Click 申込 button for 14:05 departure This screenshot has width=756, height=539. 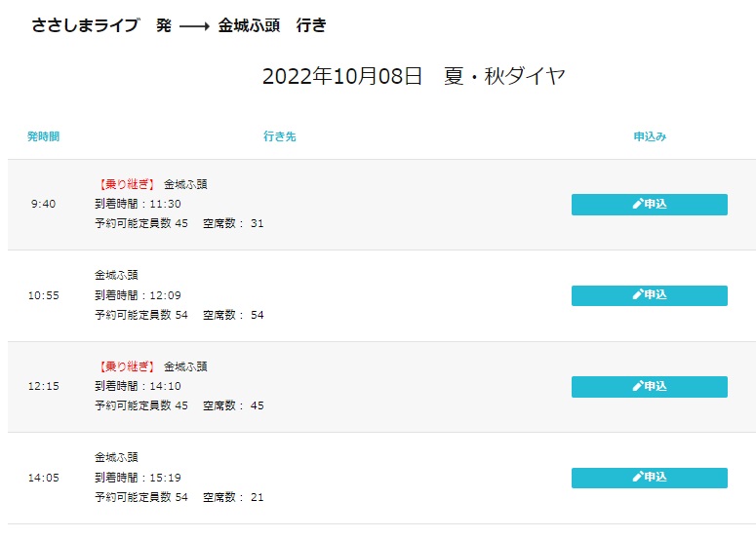(649, 478)
